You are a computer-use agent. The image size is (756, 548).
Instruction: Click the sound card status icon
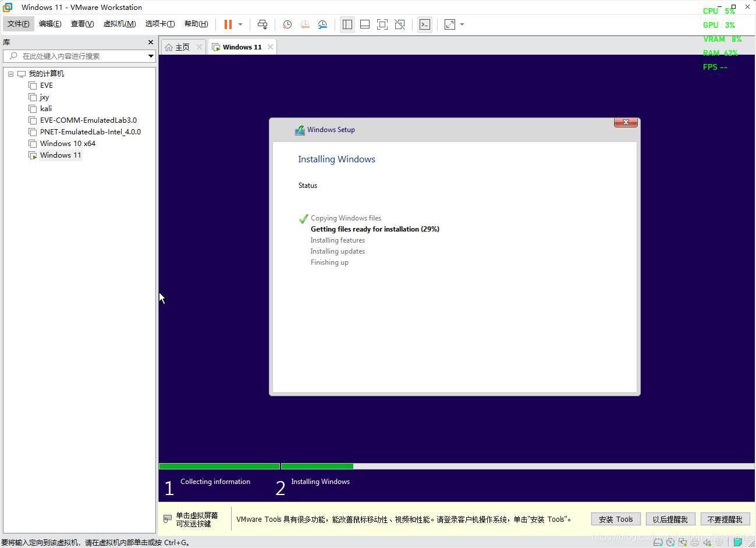coord(707,542)
